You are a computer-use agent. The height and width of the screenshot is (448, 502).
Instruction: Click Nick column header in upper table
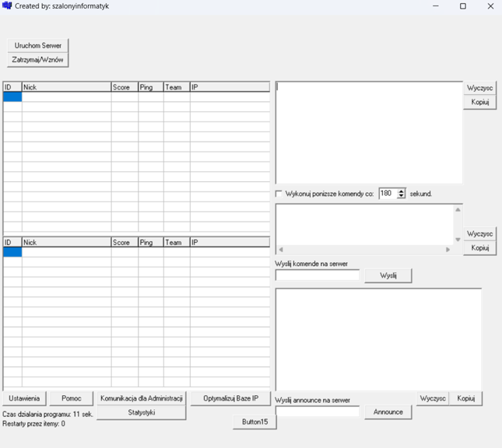point(66,87)
